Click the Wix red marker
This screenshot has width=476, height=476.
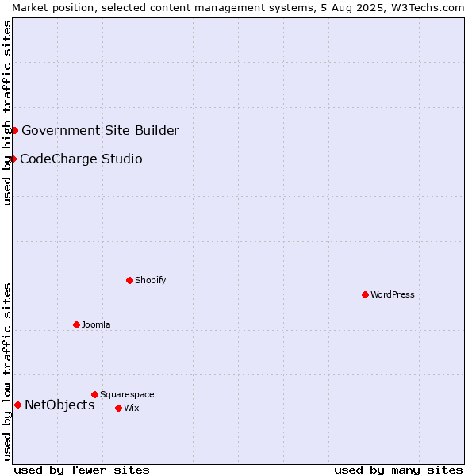[x=119, y=409]
